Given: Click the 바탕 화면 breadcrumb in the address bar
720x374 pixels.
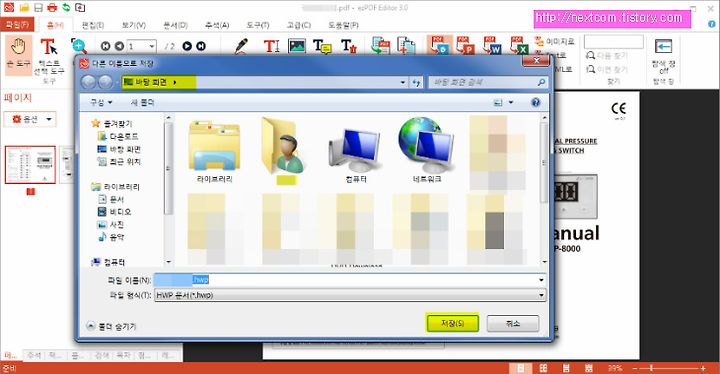Looking at the screenshot, I should click(x=151, y=82).
